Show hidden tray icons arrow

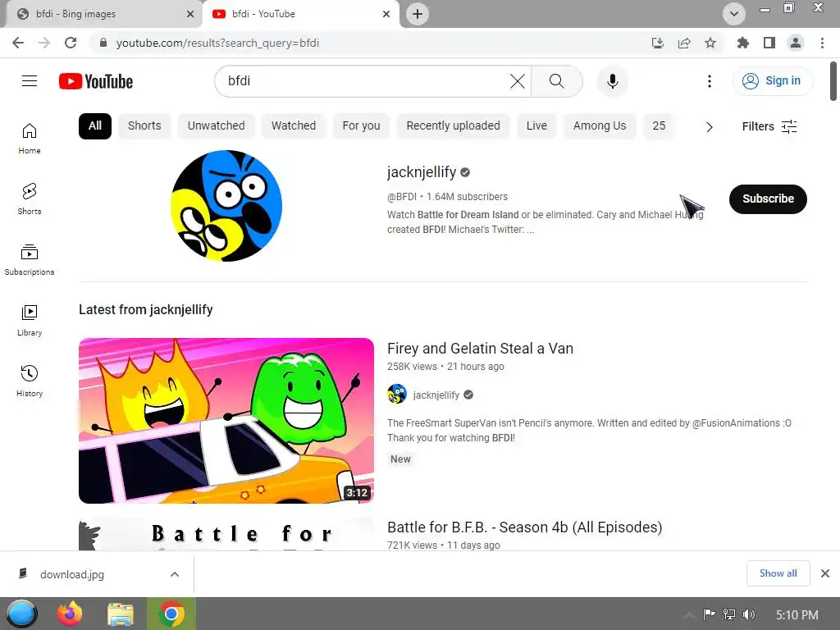[x=689, y=614]
